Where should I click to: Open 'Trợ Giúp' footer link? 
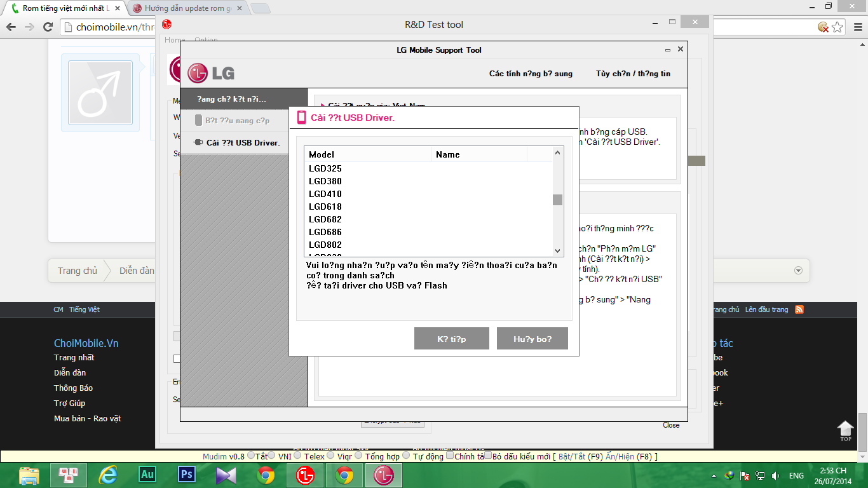click(69, 403)
